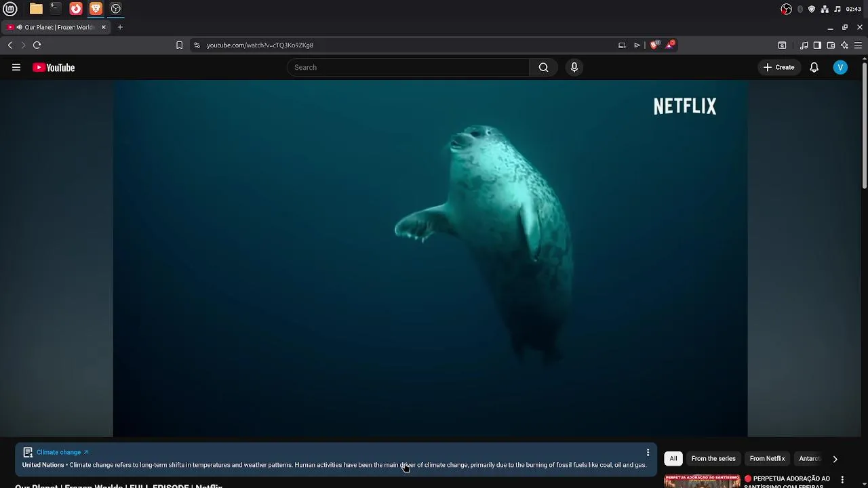Go back with browser back arrow

click(x=10, y=45)
